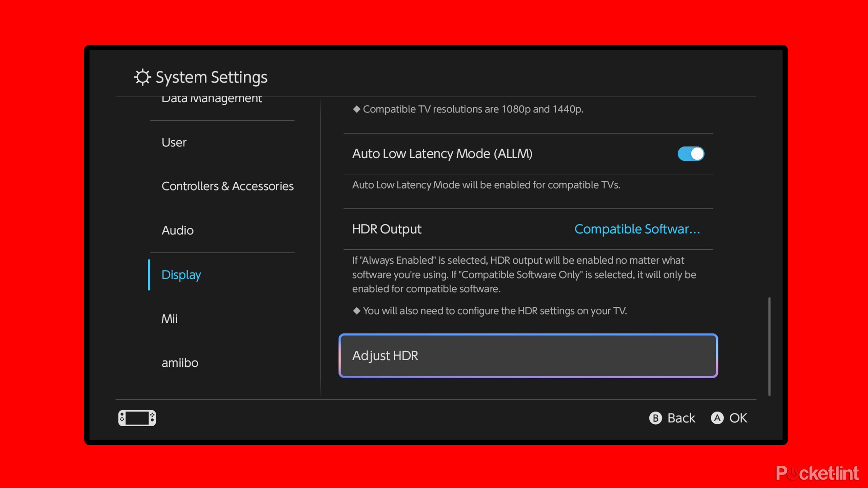Go to Audio settings
This screenshot has height=488, width=868.
click(x=177, y=230)
